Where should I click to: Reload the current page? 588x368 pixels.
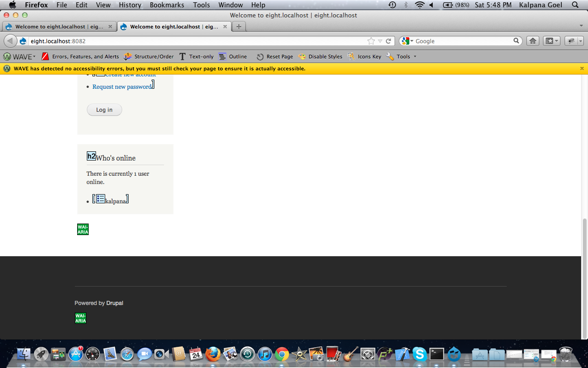click(x=388, y=41)
